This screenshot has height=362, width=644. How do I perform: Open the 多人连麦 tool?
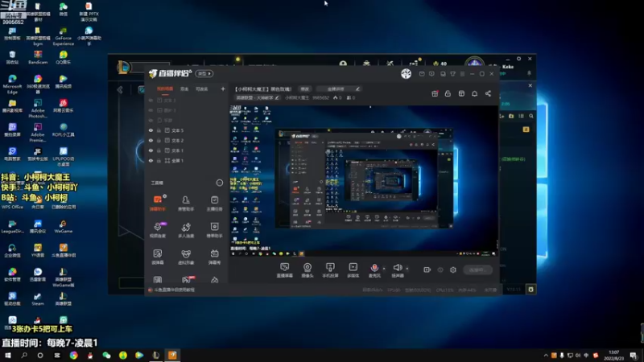click(x=186, y=230)
